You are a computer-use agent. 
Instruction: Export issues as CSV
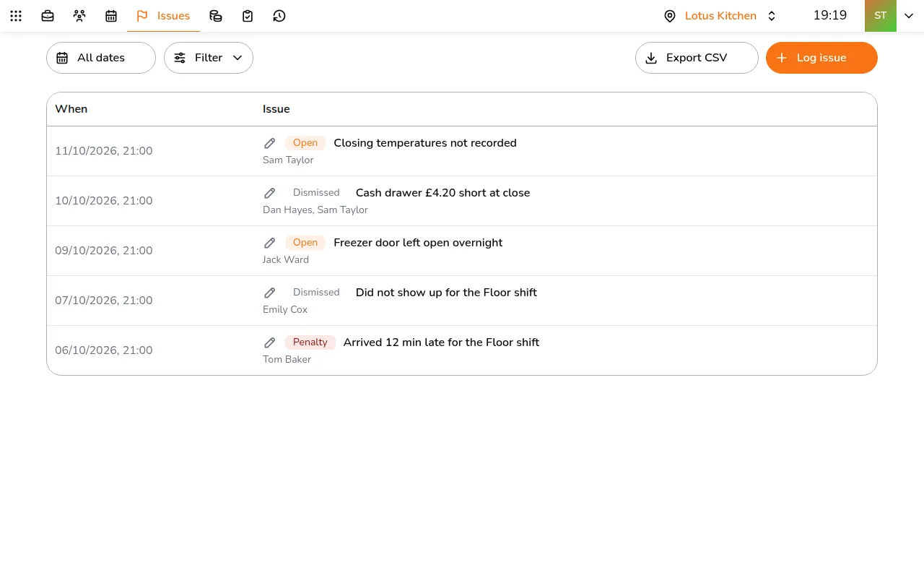(697, 58)
